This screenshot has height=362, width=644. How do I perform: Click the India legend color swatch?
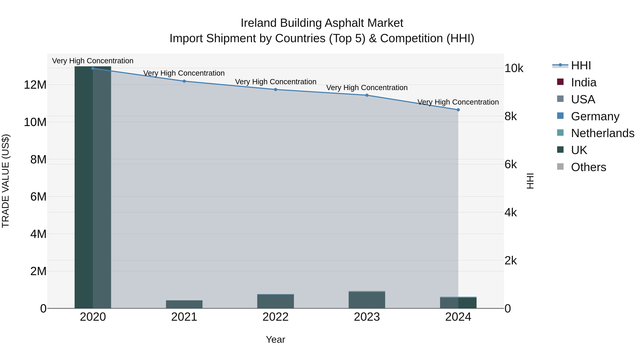560,82
